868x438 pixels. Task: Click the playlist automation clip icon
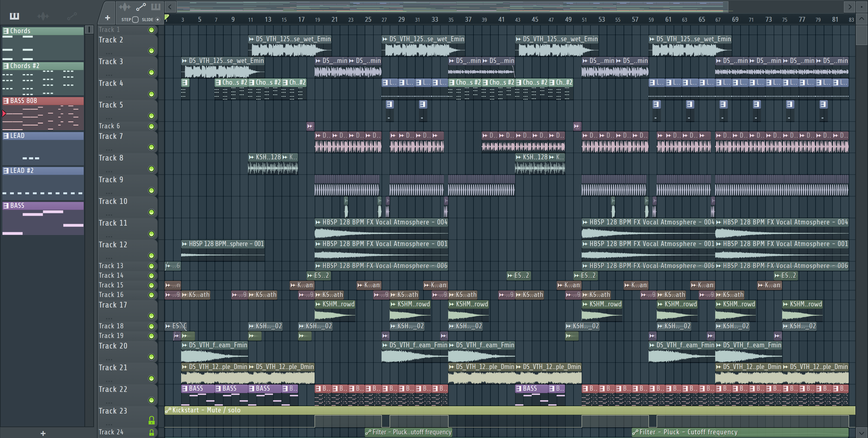coord(140,7)
